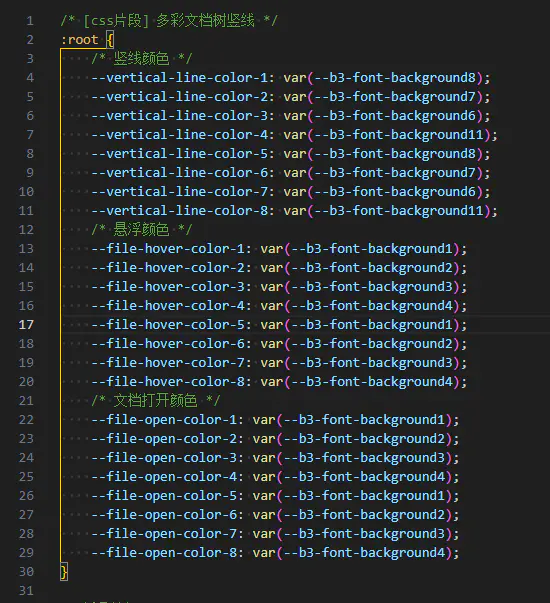Click line number 17 in gutter
The image size is (550, 603).
pos(26,325)
